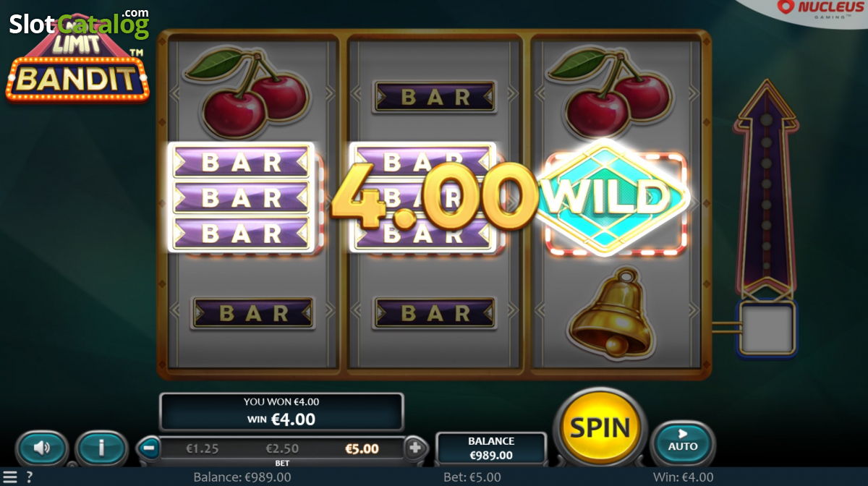This screenshot has height=486, width=868.
Task: Click the BALANCE €989.00 display box
Action: click(491, 448)
